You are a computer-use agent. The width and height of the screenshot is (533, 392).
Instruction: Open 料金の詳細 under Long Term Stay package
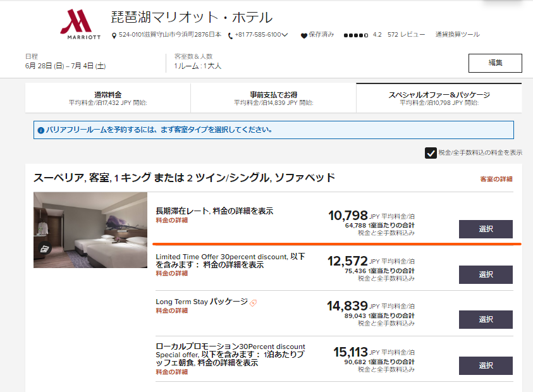(x=172, y=310)
